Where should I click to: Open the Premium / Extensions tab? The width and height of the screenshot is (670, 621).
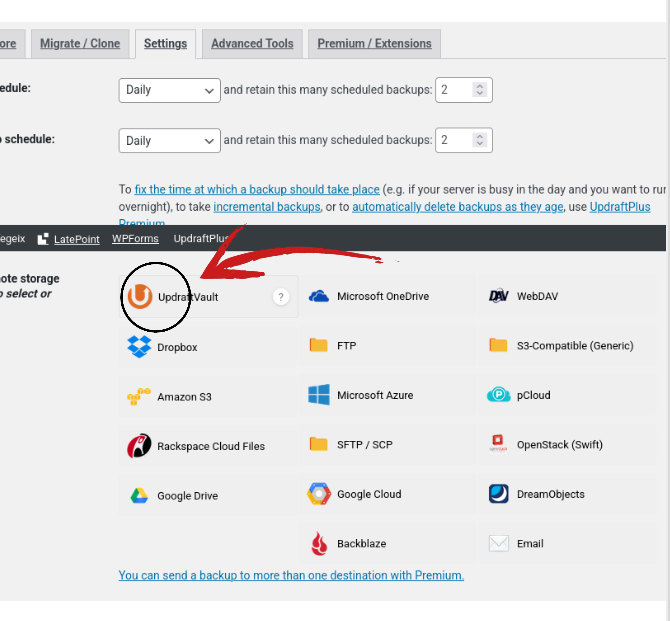[x=374, y=44]
